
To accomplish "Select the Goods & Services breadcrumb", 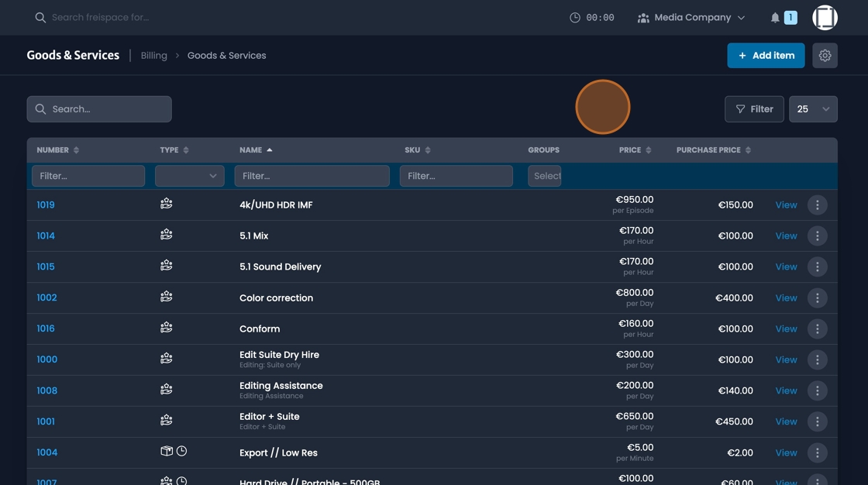I will [x=226, y=55].
